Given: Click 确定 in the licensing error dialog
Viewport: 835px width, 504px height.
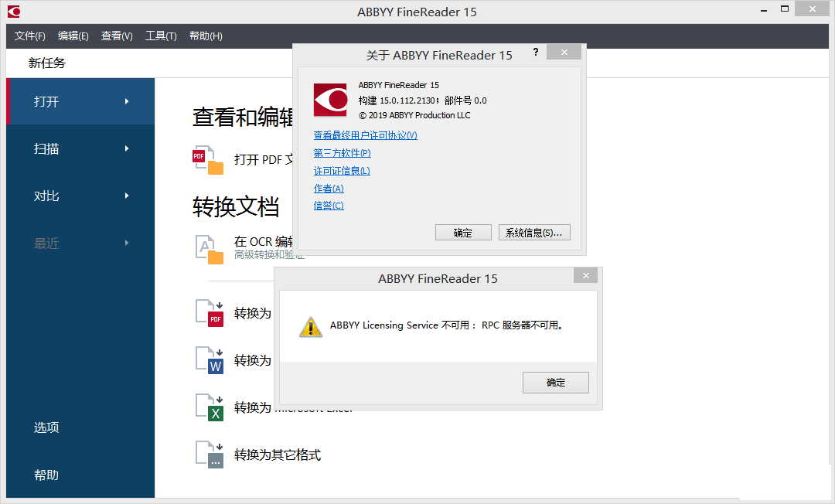Looking at the screenshot, I should point(555,383).
